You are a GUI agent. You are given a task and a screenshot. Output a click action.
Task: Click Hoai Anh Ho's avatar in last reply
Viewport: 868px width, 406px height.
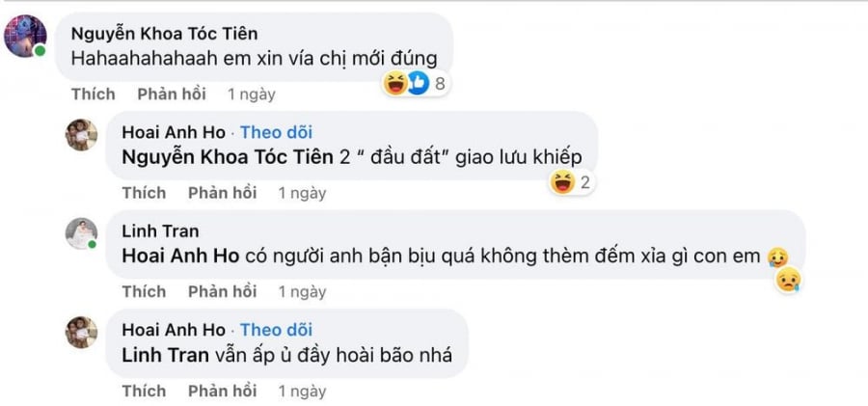point(81,332)
